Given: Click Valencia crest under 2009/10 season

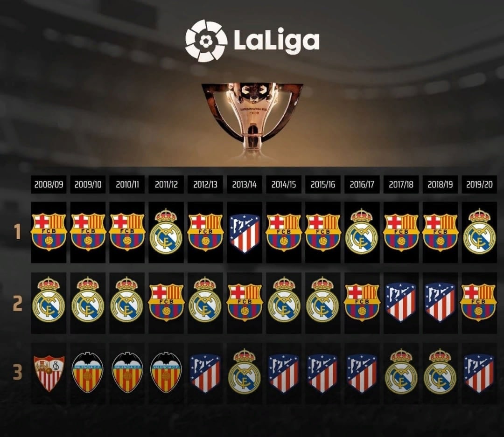Looking at the screenshot, I should (x=88, y=372).
